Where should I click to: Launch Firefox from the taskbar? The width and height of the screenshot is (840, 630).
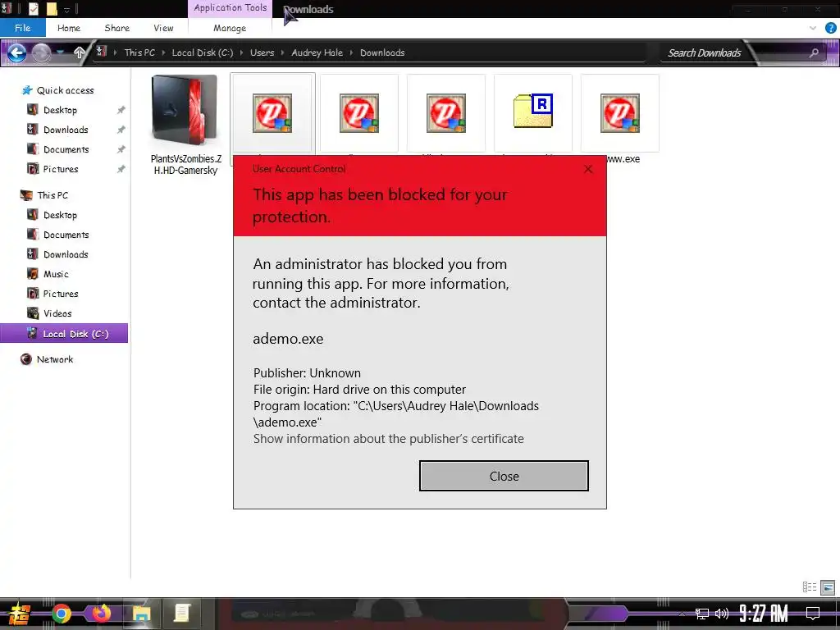tap(101, 614)
